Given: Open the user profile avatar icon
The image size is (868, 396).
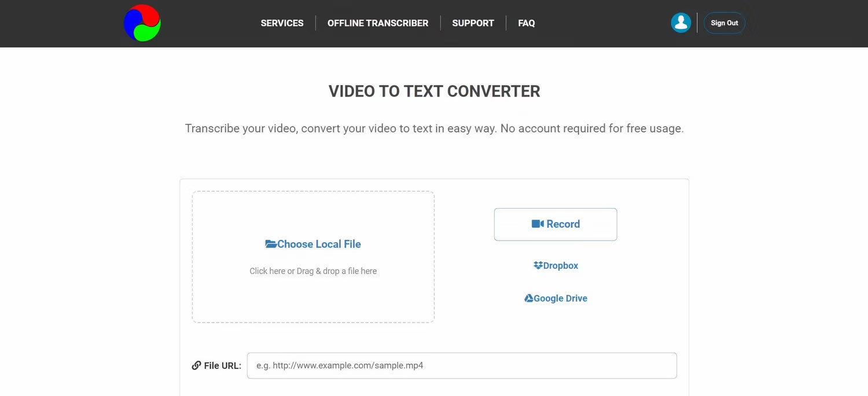Looking at the screenshot, I should (681, 22).
